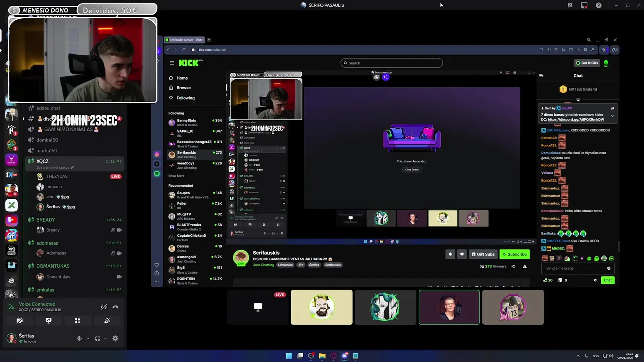Turn on the camera in Discord
The height and width of the screenshot is (362, 644).
[x=19, y=320]
